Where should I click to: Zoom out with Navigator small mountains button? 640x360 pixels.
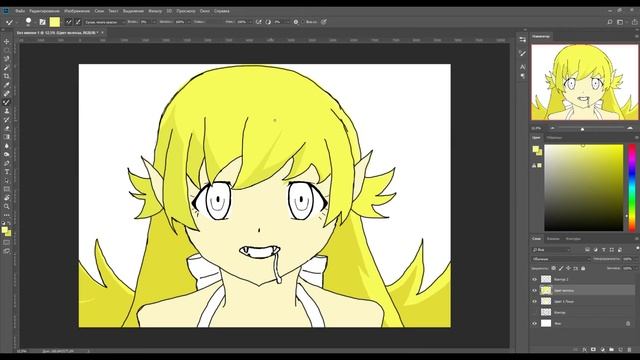552,129
